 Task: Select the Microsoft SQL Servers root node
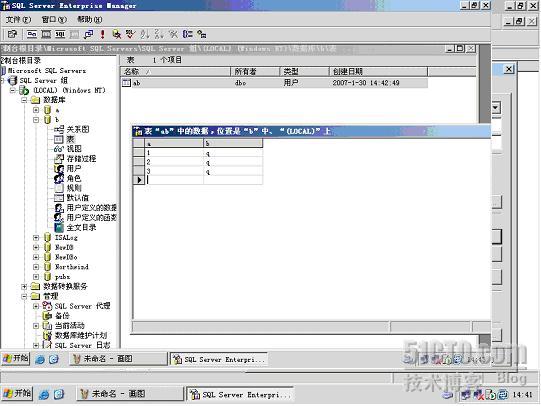pos(47,71)
